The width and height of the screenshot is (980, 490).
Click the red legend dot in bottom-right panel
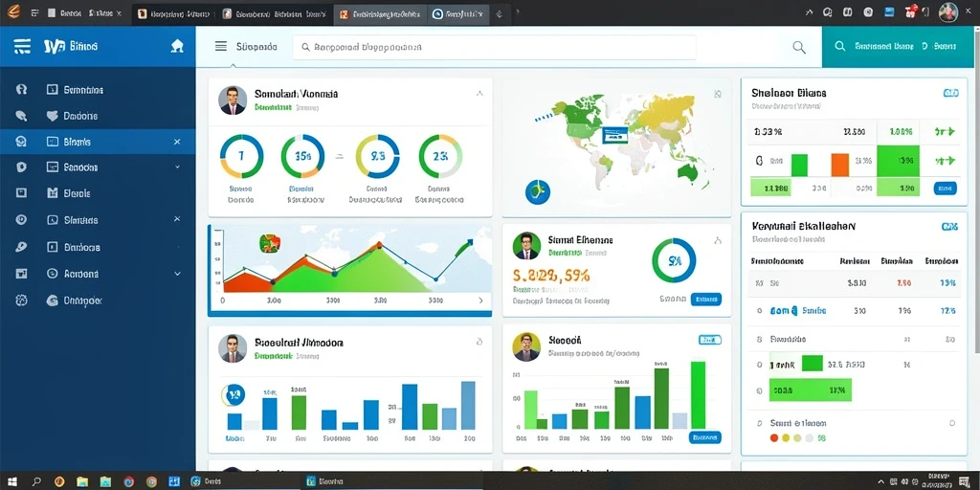774,438
